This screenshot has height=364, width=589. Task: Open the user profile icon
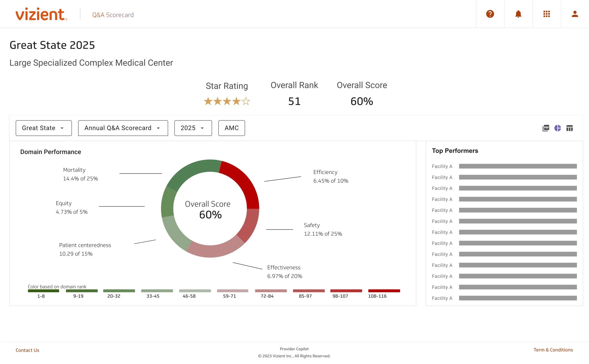pyautogui.click(x=575, y=14)
